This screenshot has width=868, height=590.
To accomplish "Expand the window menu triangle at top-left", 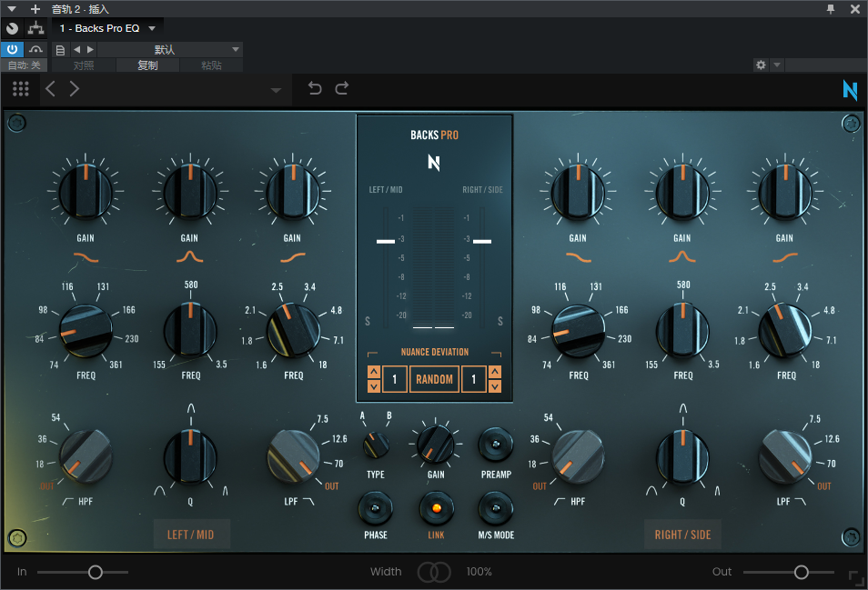I will point(12,9).
